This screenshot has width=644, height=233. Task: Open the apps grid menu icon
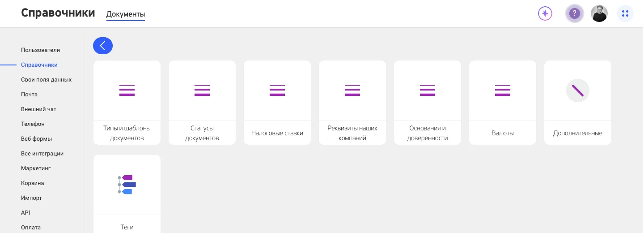625,13
